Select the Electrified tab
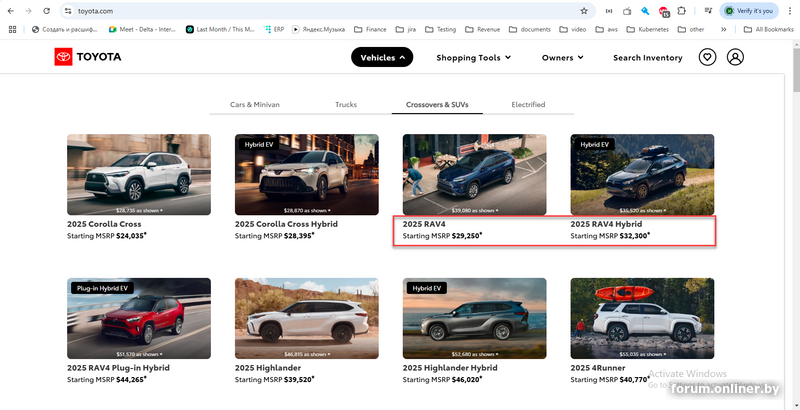800x410 pixels. click(528, 104)
